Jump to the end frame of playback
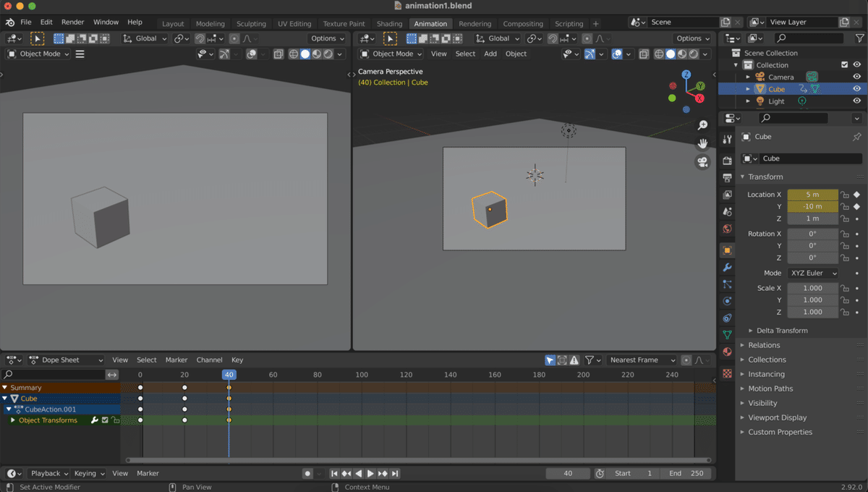 point(395,473)
